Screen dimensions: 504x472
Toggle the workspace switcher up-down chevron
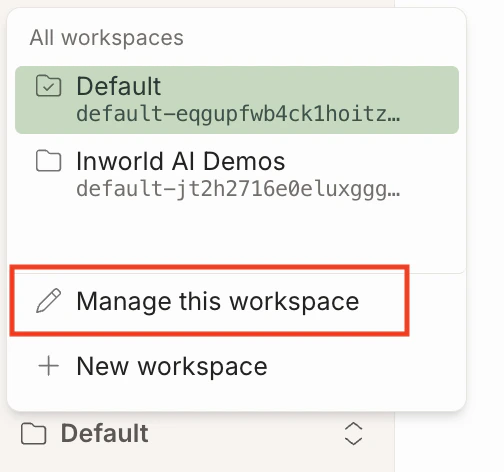353,434
